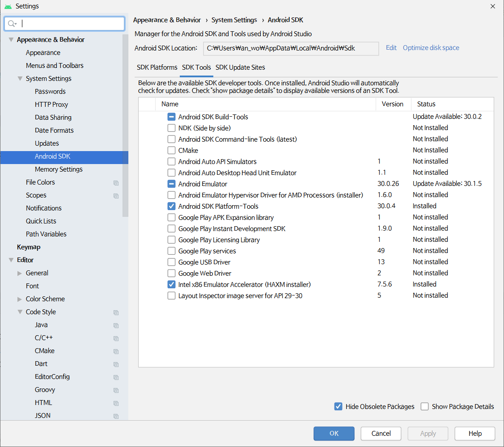
Task: Sort by Name column header
Action: point(266,104)
